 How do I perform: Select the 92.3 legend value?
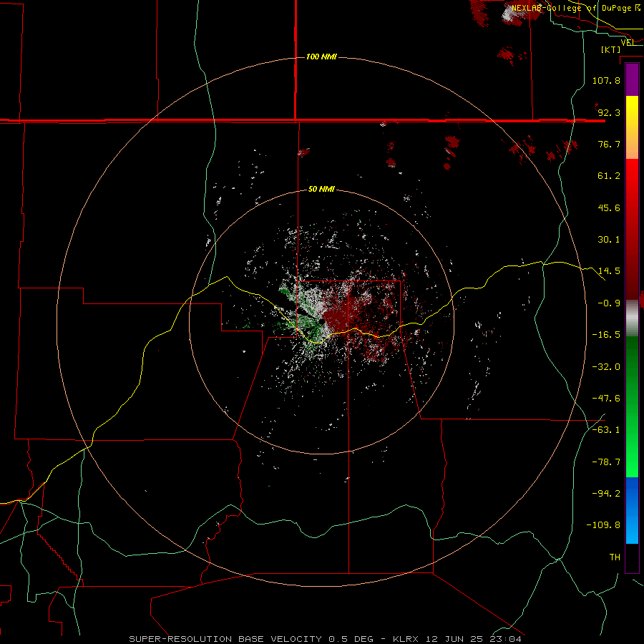609,112
